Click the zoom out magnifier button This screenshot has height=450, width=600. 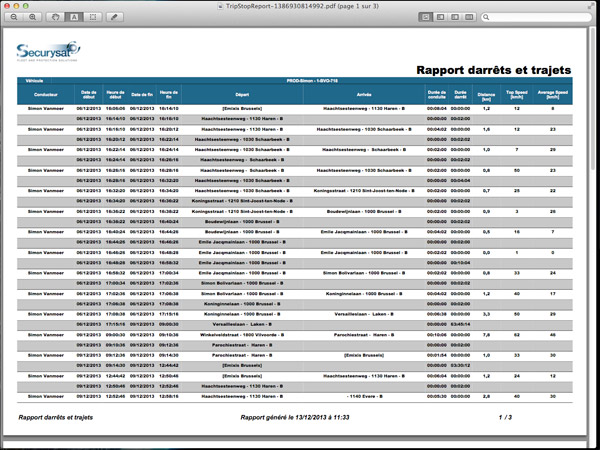point(14,17)
